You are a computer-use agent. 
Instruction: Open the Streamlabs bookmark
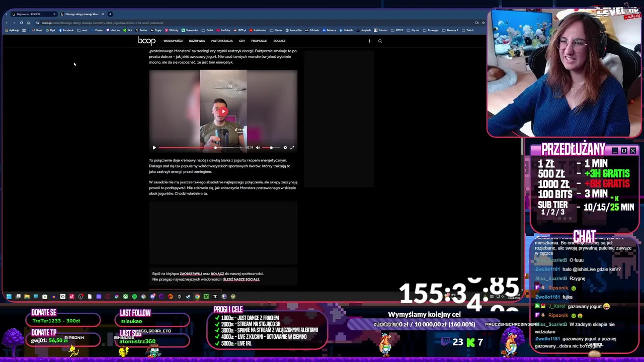pyautogui.click(x=190, y=30)
